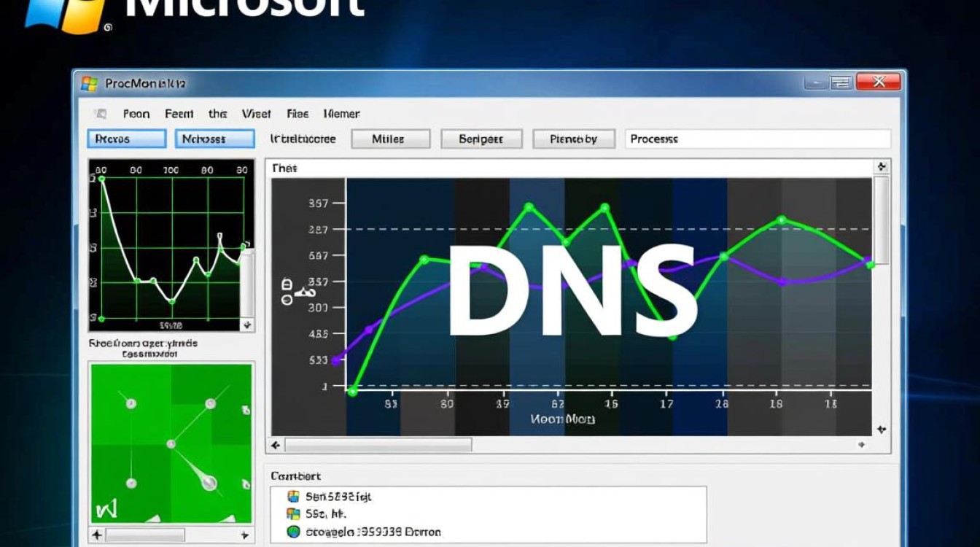Toggle the Proxos button
This screenshot has width=980, height=547.
[x=127, y=139]
